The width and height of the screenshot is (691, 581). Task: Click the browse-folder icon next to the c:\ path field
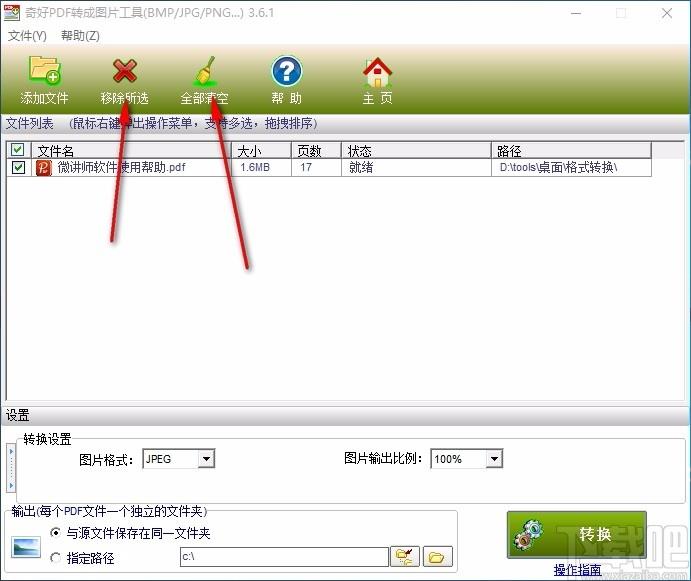click(405, 557)
